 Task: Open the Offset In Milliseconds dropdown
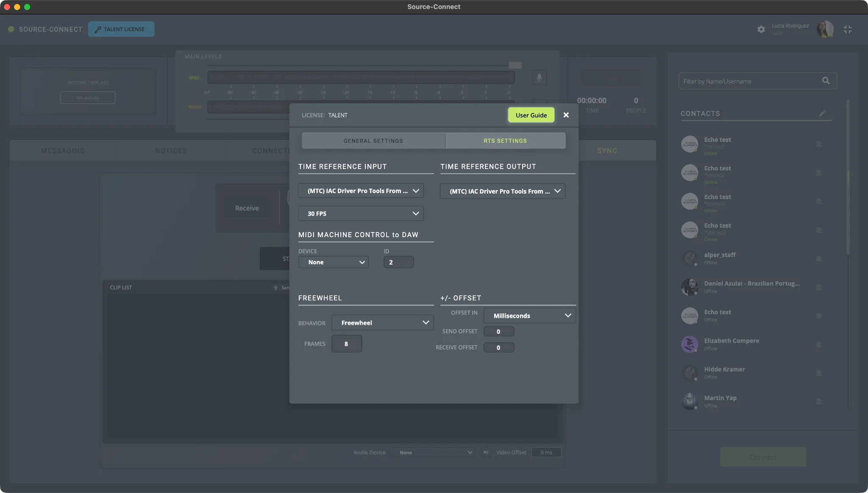[x=530, y=316]
